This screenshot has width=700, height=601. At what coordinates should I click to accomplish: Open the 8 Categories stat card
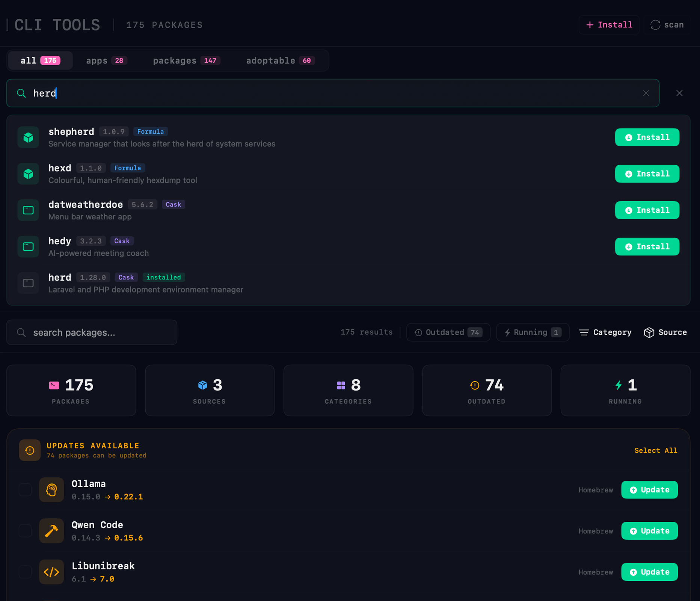coord(348,391)
